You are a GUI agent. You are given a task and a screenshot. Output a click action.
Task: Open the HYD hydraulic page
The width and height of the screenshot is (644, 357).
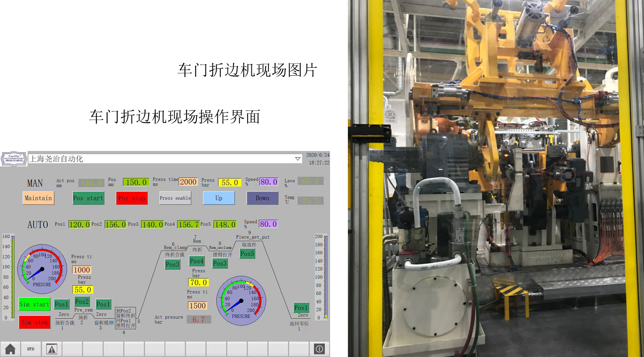[x=31, y=349]
